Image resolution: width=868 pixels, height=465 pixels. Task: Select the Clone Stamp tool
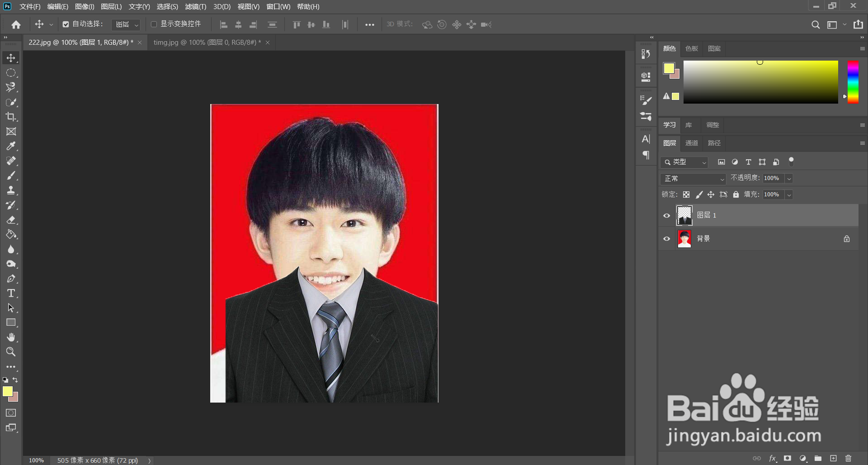[x=11, y=190]
